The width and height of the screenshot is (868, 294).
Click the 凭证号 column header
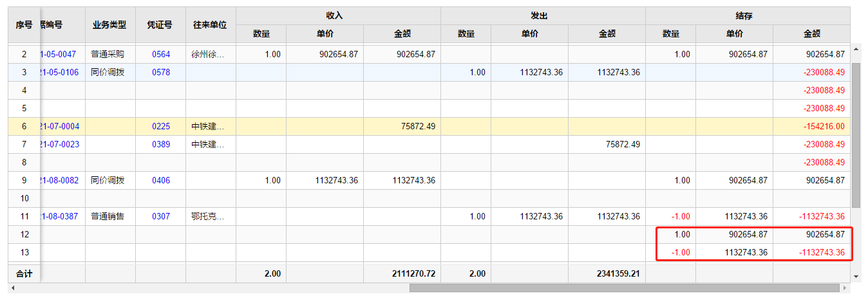coord(160,25)
